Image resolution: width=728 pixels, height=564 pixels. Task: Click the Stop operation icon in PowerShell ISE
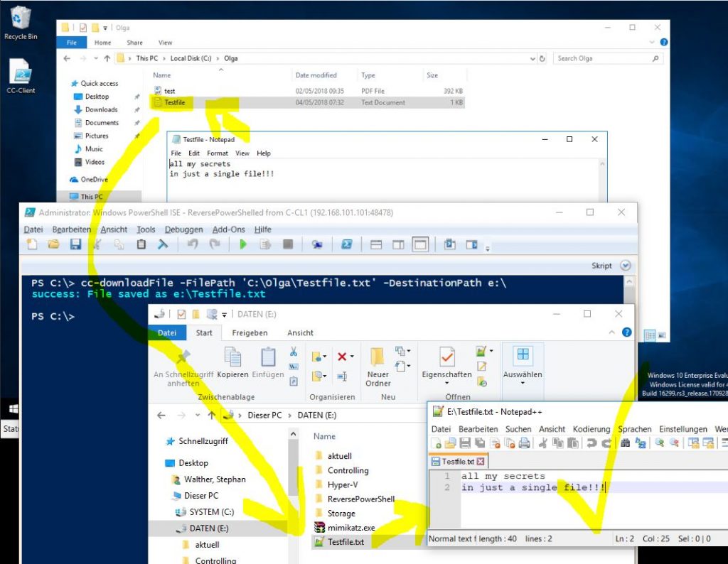[288, 244]
